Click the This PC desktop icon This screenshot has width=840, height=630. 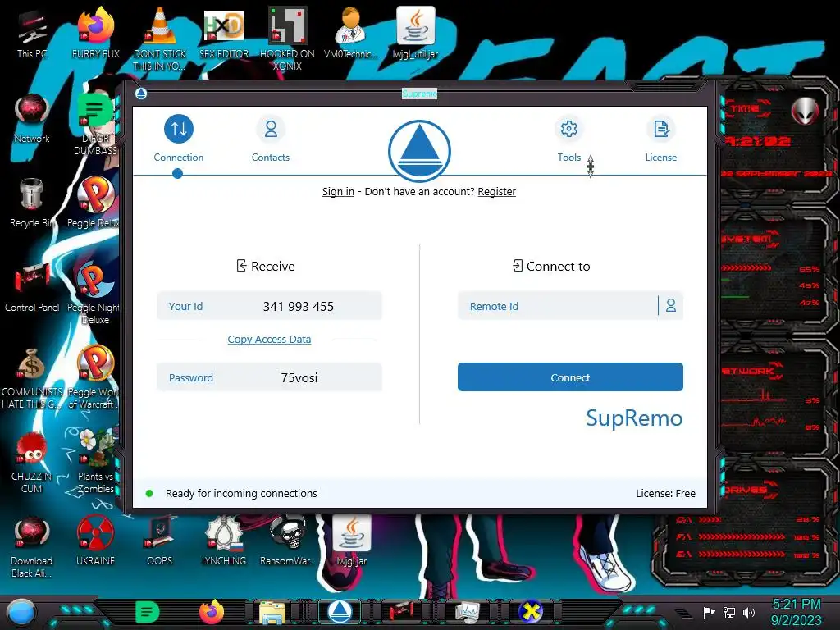click(x=32, y=34)
